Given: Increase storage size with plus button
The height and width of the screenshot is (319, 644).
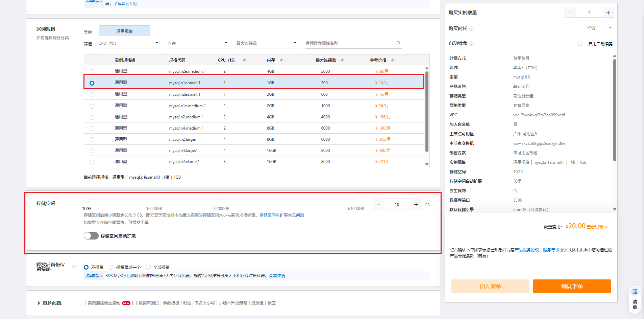Looking at the screenshot, I should click(416, 205).
